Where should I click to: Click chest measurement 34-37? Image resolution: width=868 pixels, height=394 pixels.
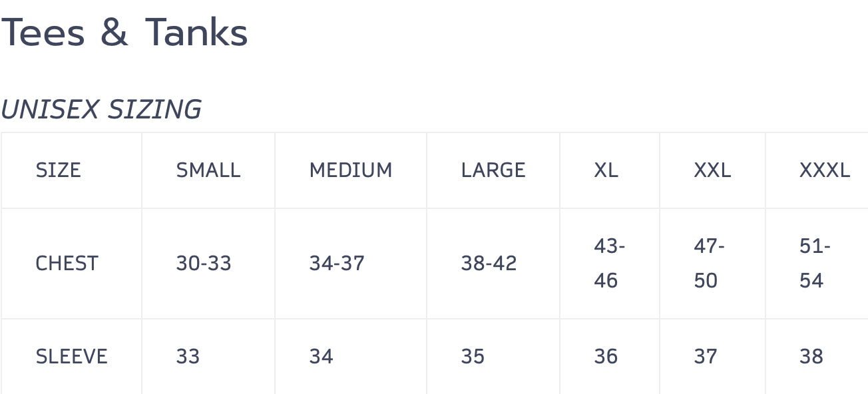click(336, 264)
